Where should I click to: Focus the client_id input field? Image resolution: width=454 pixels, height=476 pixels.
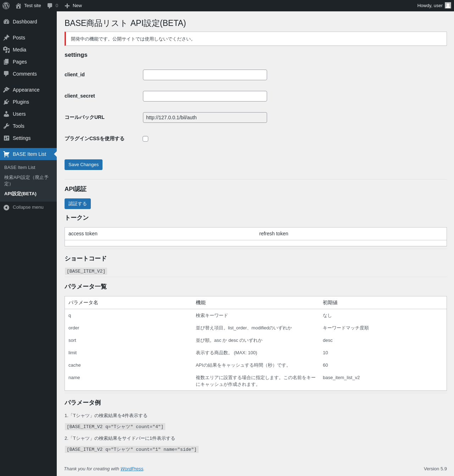click(205, 75)
